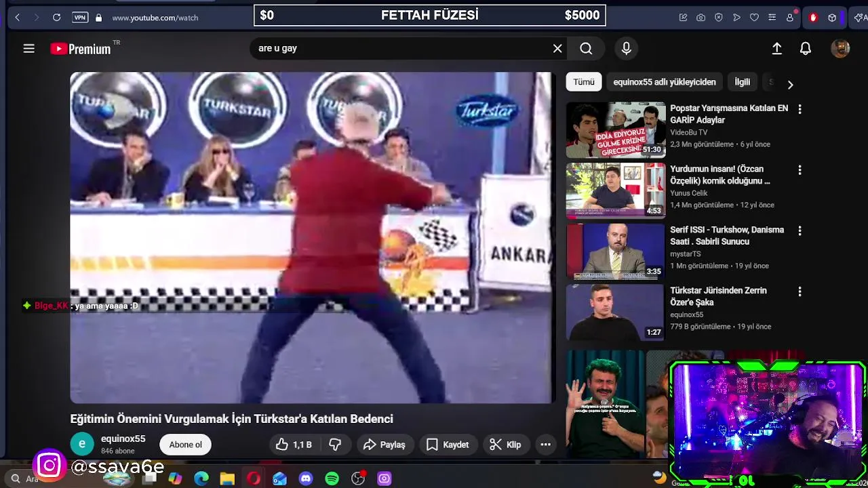Screen dimensions: 868x488
Task: Open the 'mystarTS' channel name
Action: 685,253
